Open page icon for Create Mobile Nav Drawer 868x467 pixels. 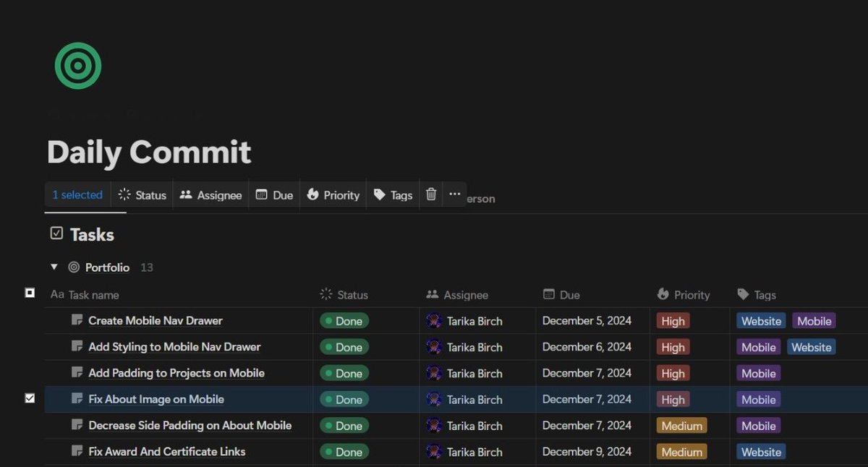tap(77, 320)
